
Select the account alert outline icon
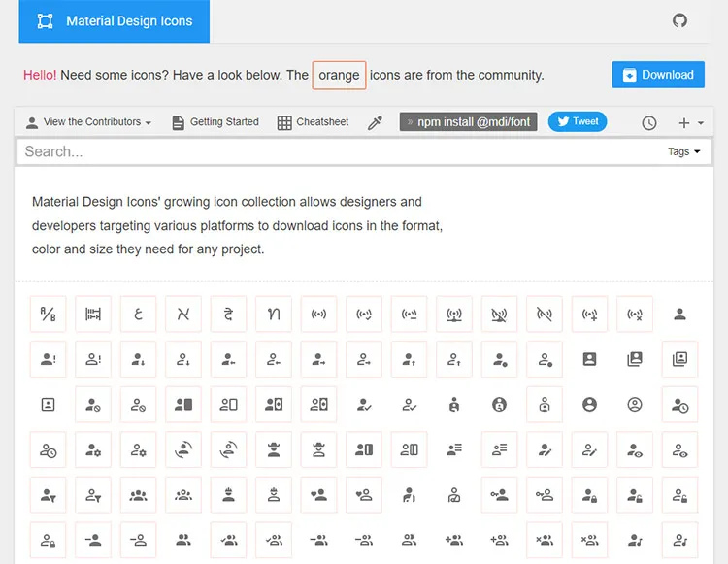coord(93,359)
